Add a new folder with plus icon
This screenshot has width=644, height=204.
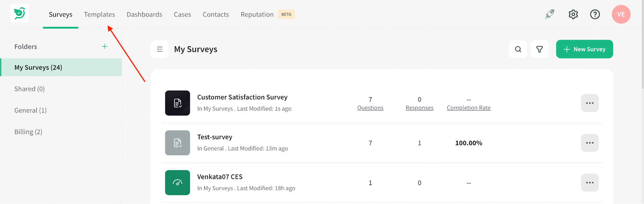click(105, 46)
